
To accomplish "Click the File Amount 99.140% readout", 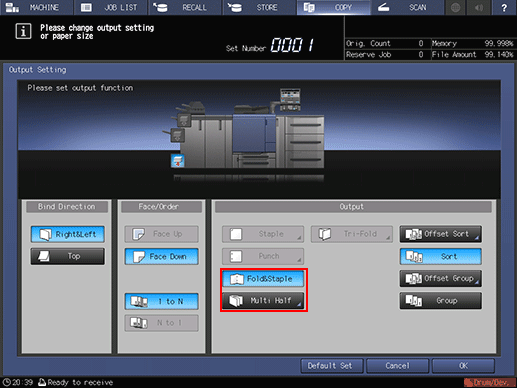I will click(x=472, y=55).
